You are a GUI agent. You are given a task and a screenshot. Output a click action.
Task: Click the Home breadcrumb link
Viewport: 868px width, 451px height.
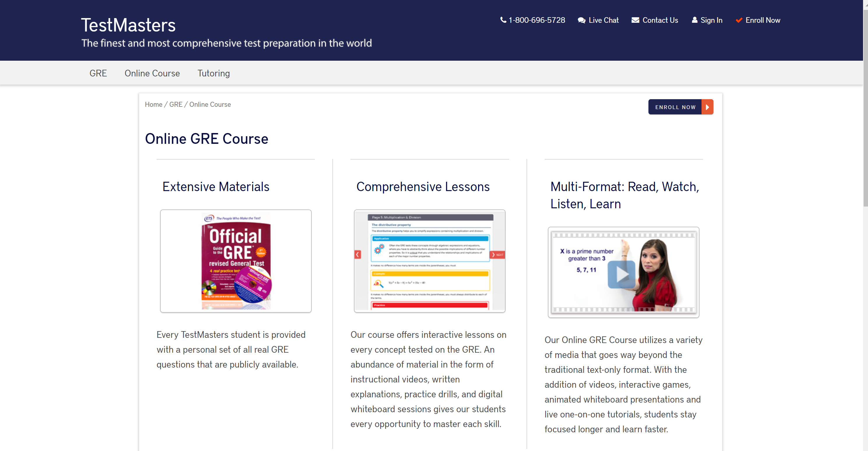pos(153,104)
